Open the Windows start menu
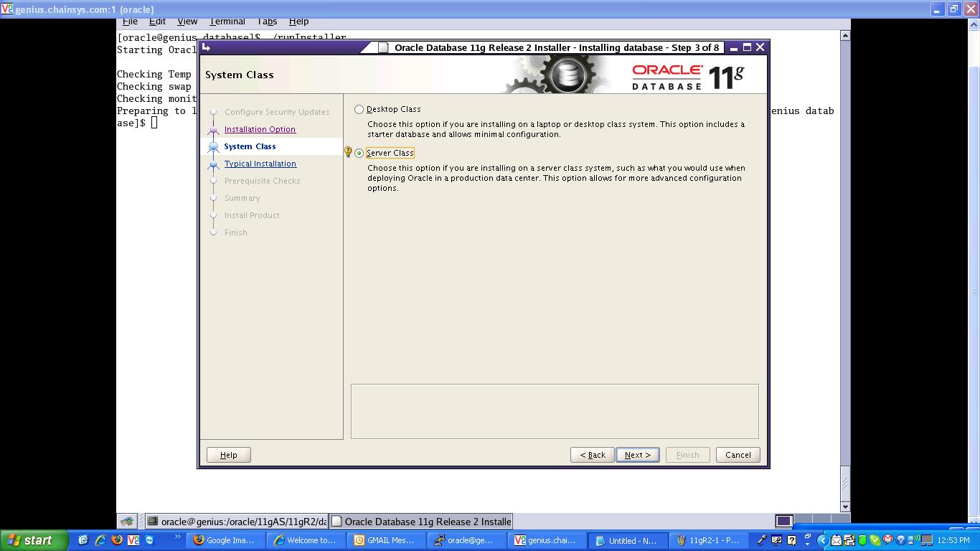Screen dimensions: 980x551 coord(33,540)
